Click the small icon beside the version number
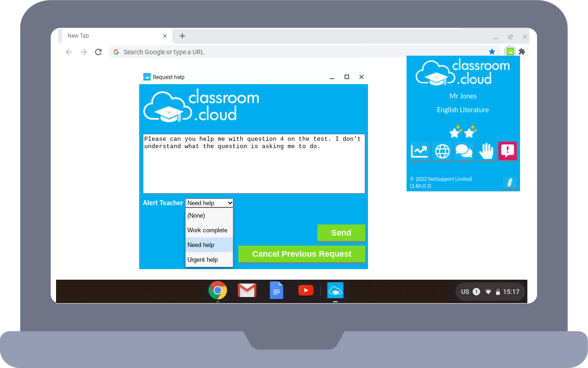Screen dimensions: 588x368 [x=510, y=182]
